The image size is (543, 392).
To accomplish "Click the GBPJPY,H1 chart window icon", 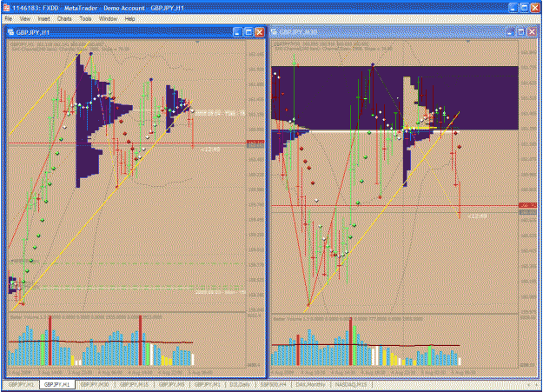I will click(10, 32).
